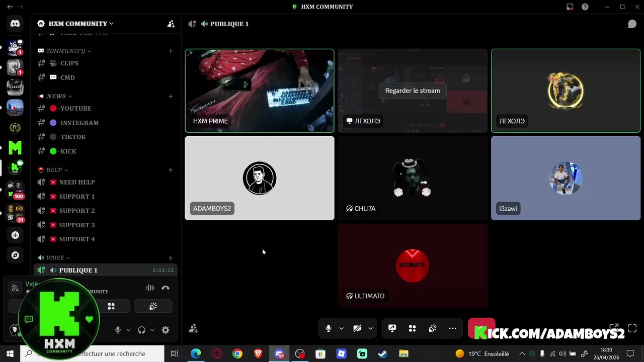This screenshot has height=362, width=644.
Task: Show the voice channel chat bubble icon
Action: coord(632,24)
